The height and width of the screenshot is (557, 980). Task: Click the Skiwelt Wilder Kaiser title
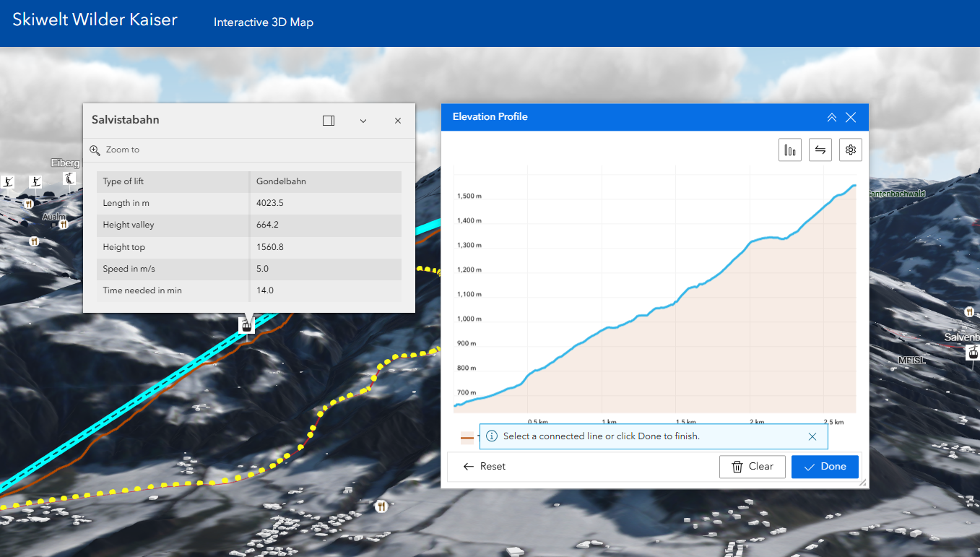(95, 20)
